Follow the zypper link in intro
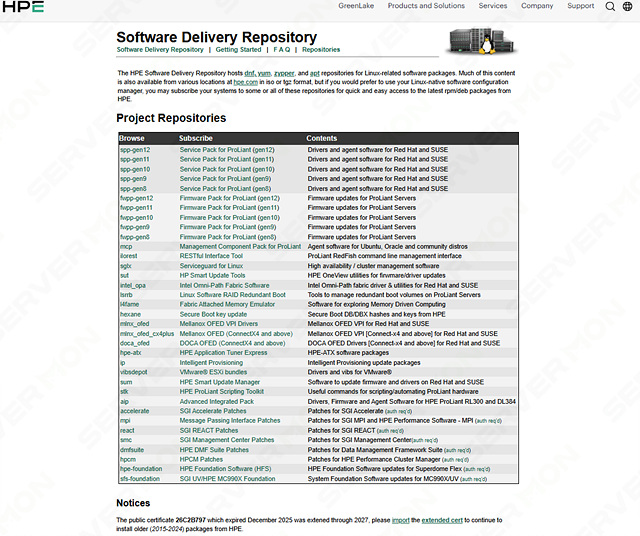 [x=284, y=73]
